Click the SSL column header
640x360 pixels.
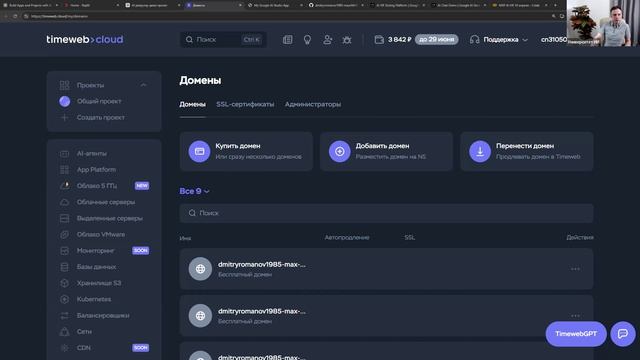(x=409, y=238)
